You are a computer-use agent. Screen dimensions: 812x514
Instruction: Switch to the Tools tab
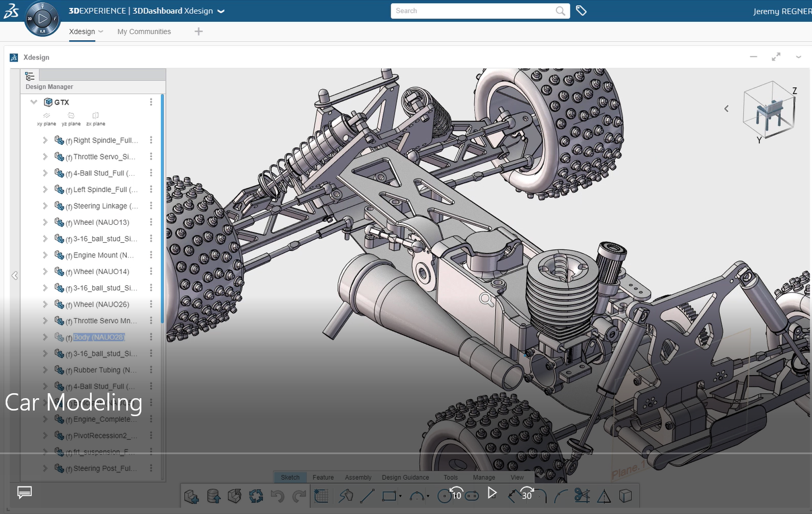(450, 478)
